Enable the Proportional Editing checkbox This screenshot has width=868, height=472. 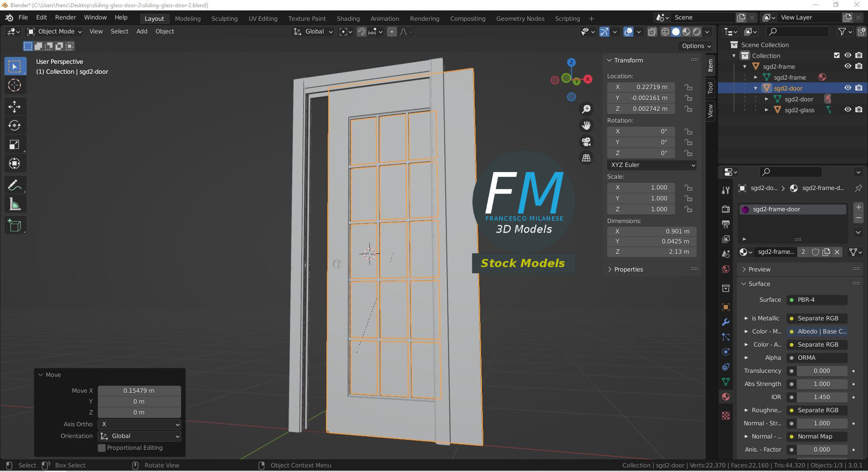(102, 448)
